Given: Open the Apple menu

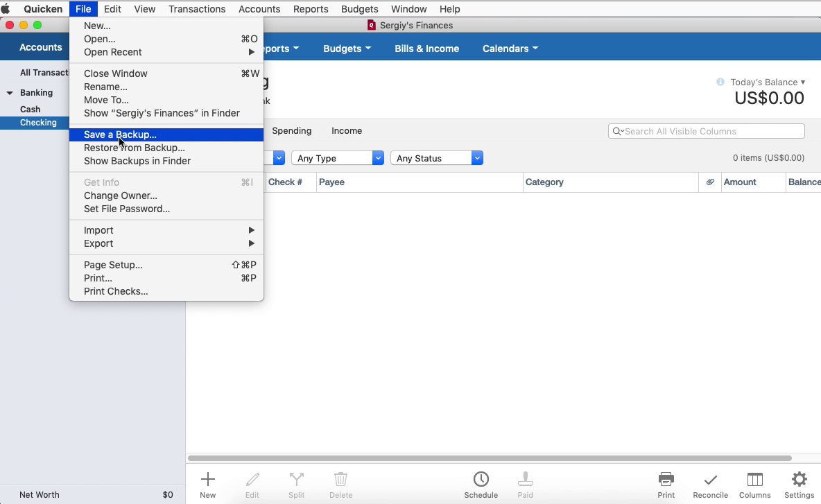Looking at the screenshot, I should (x=6, y=9).
